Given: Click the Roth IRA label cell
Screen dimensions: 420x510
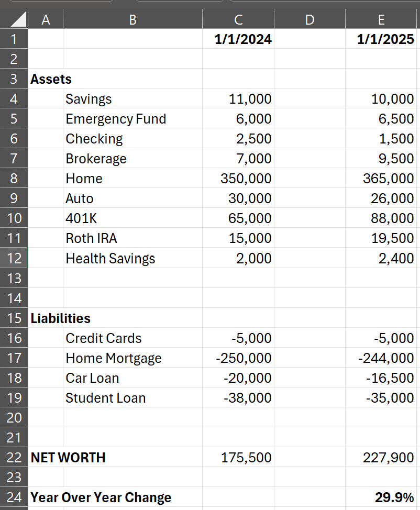Looking at the screenshot, I should click(x=91, y=238).
